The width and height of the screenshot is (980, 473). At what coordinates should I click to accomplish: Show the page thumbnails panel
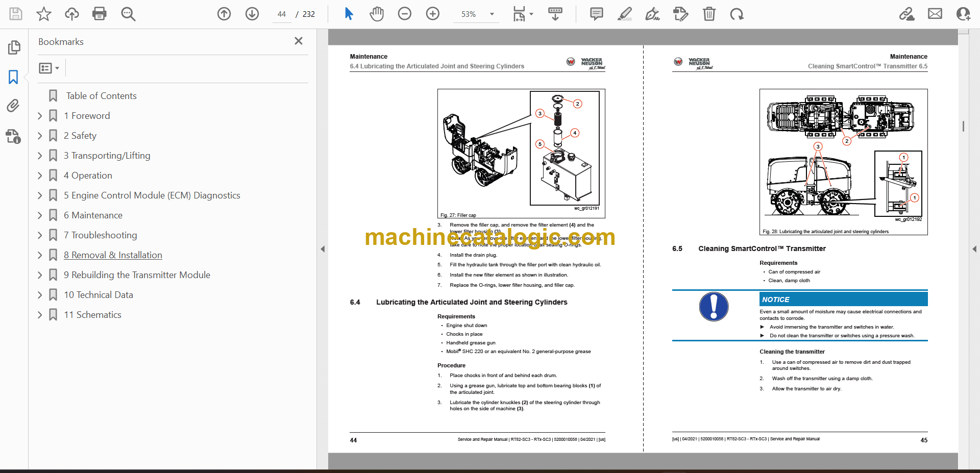pos(14,47)
